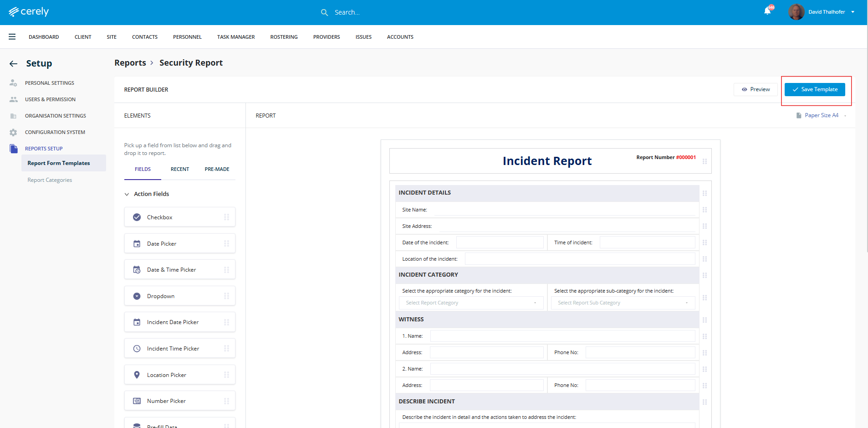
Task: Grab the drag handle of Dropdown field
Action: coord(226,296)
